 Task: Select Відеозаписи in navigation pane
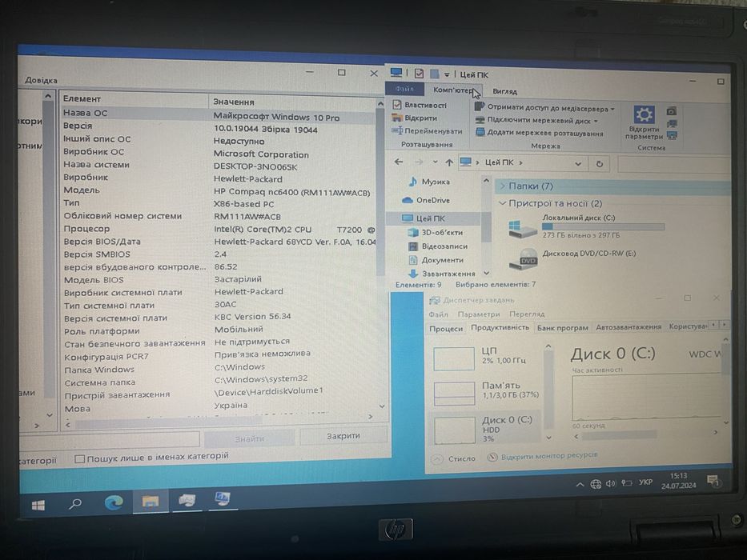pyautogui.click(x=438, y=246)
